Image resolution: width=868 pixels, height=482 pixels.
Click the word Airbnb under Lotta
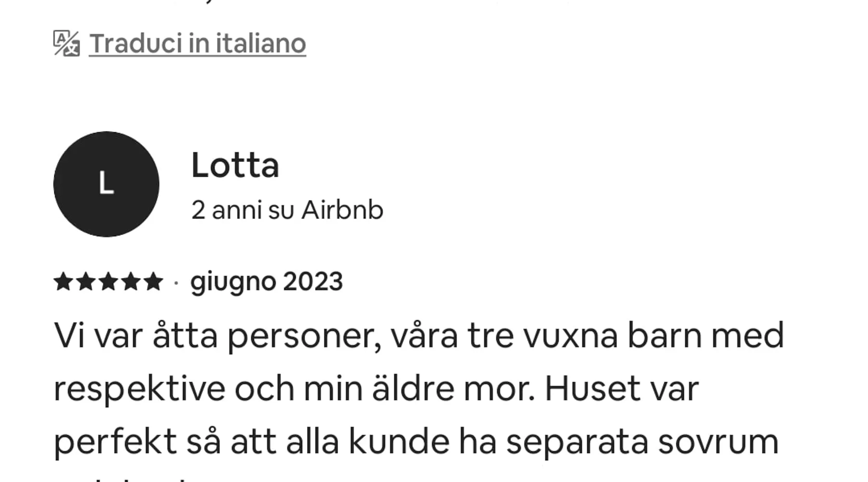(342, 210)
